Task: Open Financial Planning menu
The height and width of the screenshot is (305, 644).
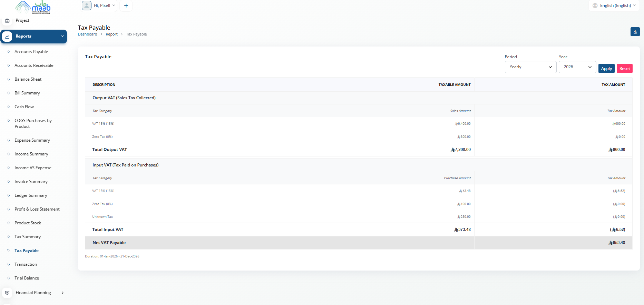Action: coord(33,293)
